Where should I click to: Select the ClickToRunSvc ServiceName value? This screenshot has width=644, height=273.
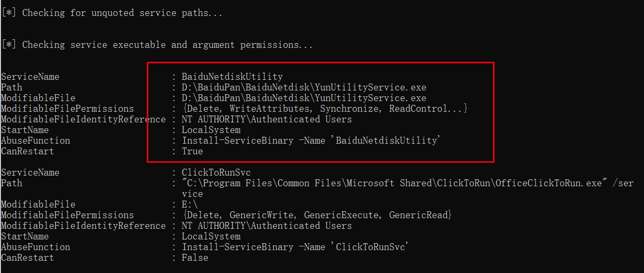[216, 172]
